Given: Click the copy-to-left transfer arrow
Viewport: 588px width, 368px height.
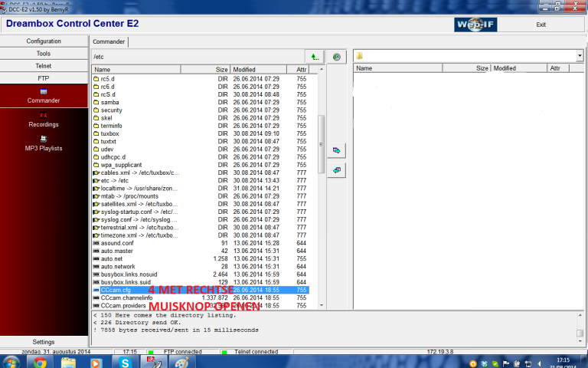Looking at the screenshot, I should tap(335, 169).
